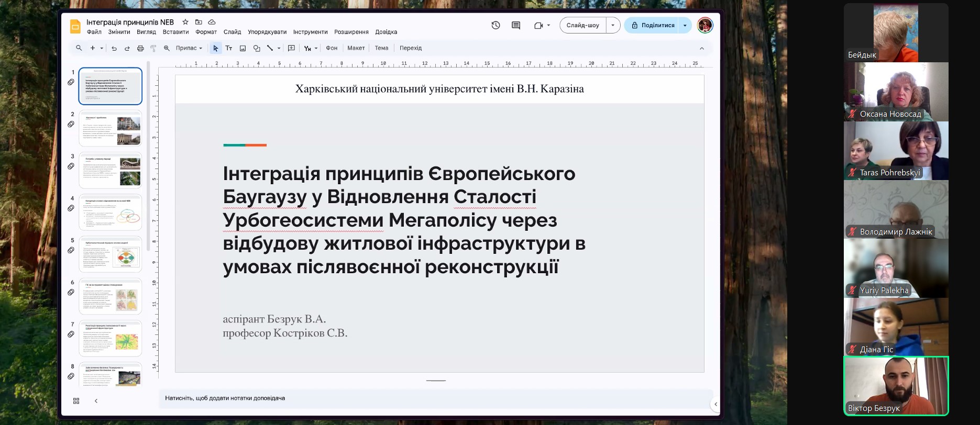This screenshot has width=980, height=425.
Task: Open the comments panel icon
Action: click(516, 25)
